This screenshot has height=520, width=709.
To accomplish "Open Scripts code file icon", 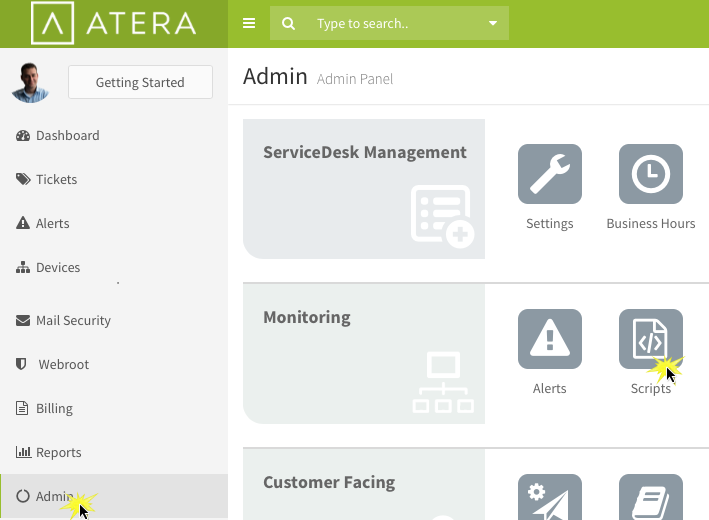I will pyautogui.click(x=651, y=339).
